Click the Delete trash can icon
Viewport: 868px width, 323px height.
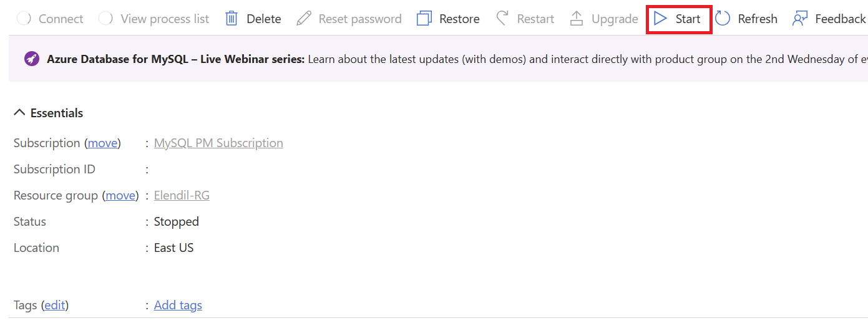(x=232, y=19)
